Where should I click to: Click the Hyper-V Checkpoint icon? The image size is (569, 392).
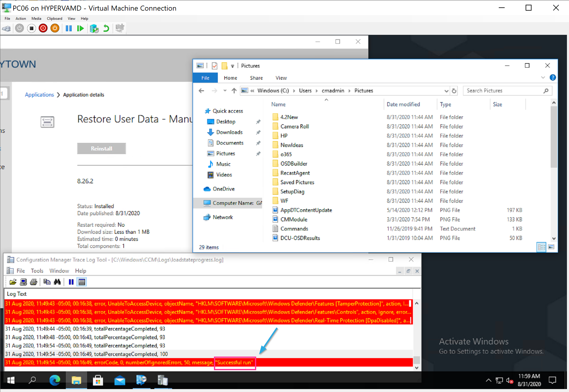tap(94, 28)
